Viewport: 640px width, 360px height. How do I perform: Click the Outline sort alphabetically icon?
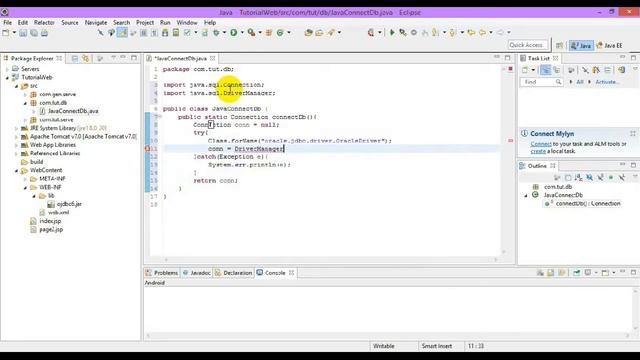578,178
